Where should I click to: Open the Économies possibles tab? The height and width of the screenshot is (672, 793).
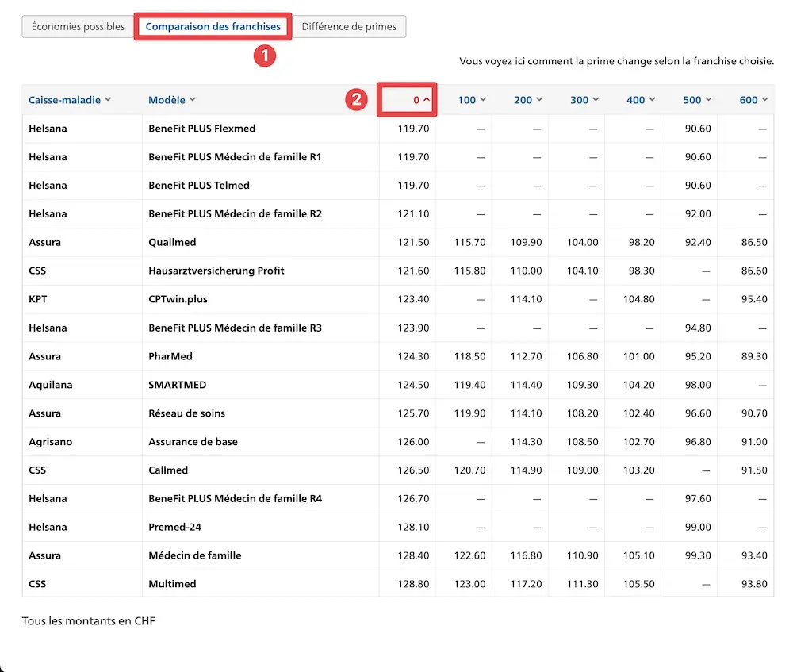[78, 26]
